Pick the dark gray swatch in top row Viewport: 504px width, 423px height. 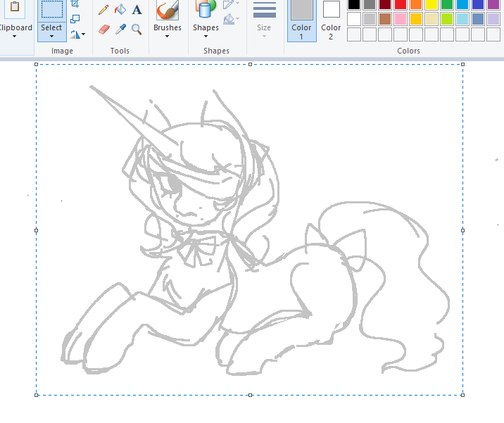click(370, 4)
